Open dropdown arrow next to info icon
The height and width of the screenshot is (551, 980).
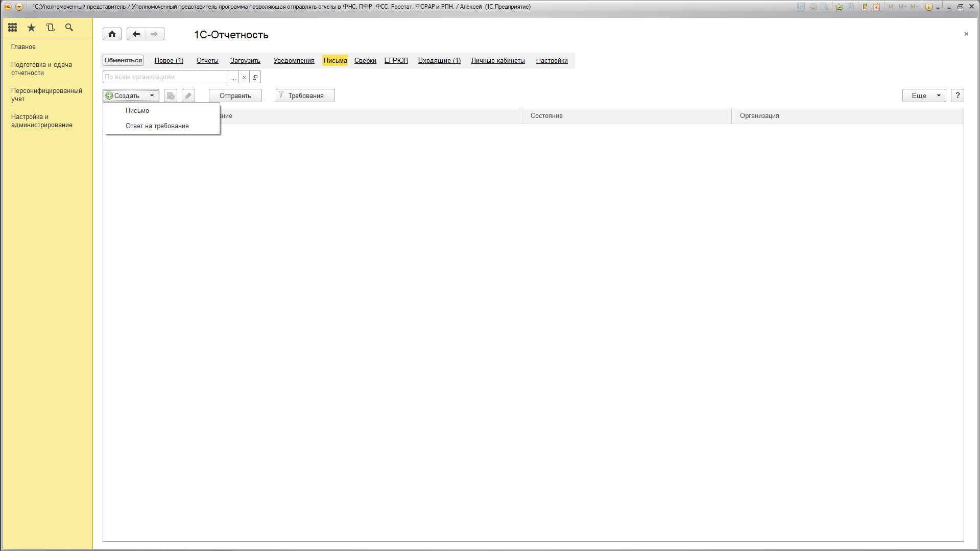(938, 8)
